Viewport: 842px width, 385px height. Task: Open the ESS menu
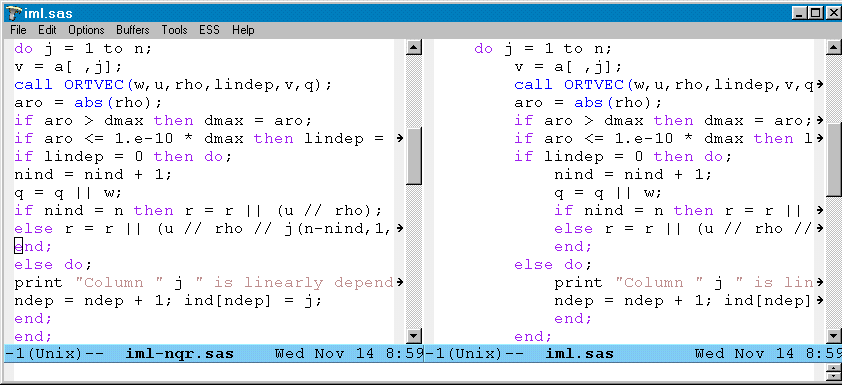pos(209,30)
